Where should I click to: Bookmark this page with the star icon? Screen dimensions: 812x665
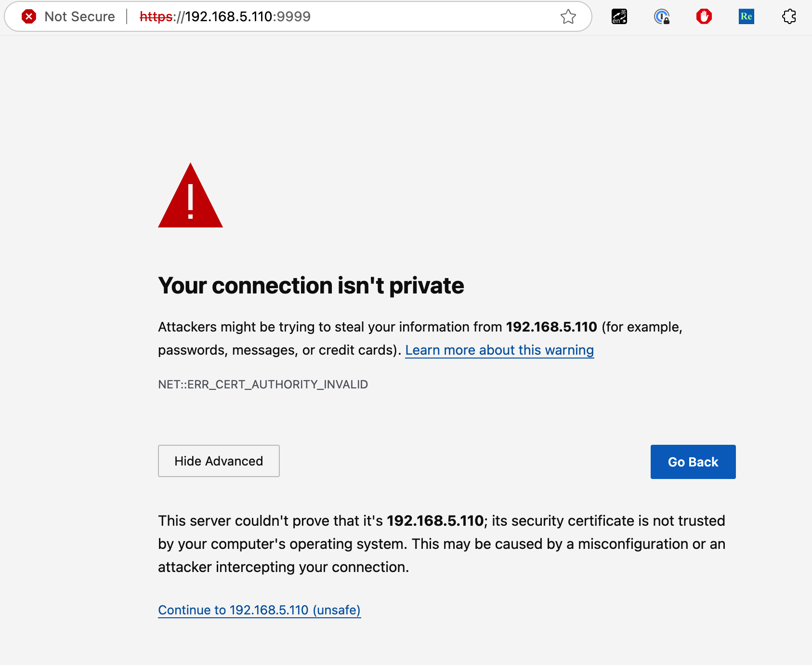point(568,16)
